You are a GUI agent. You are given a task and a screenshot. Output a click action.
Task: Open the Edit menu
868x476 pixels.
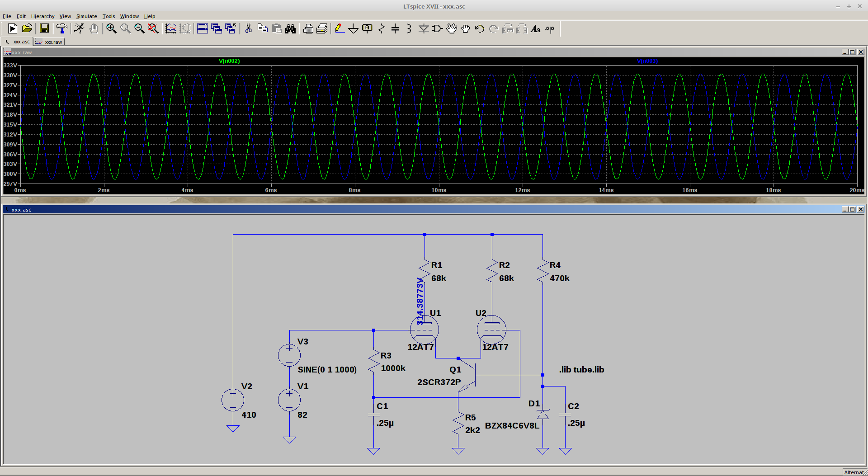(x=21, y=16)
